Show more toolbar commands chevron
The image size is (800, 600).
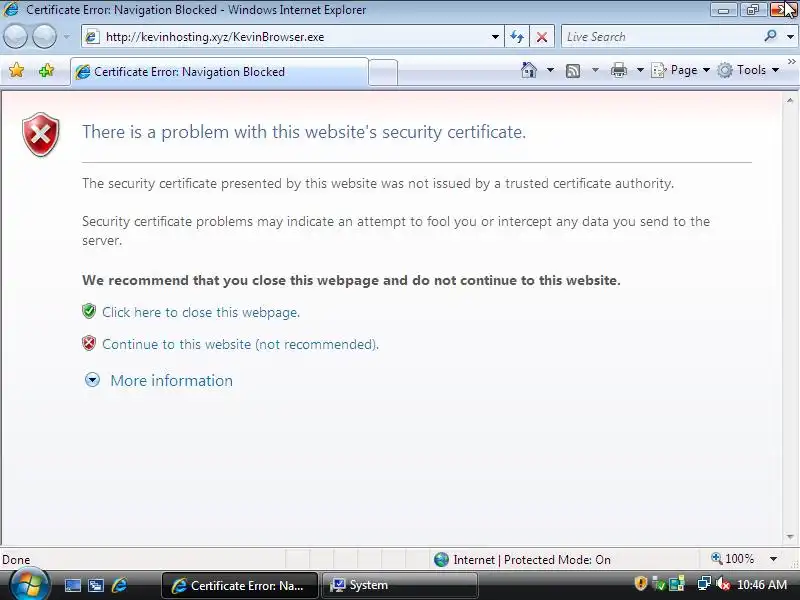tap(791, 62)
